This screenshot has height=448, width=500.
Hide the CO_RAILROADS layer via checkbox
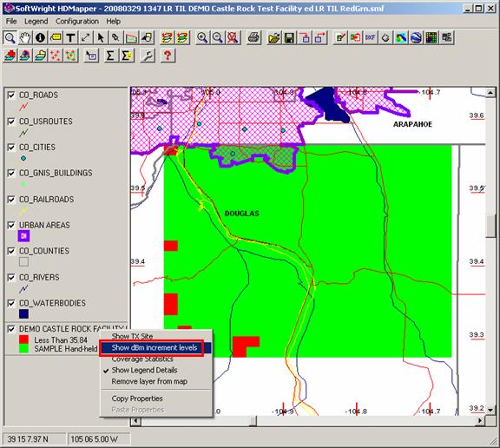(x=11, y=200)
